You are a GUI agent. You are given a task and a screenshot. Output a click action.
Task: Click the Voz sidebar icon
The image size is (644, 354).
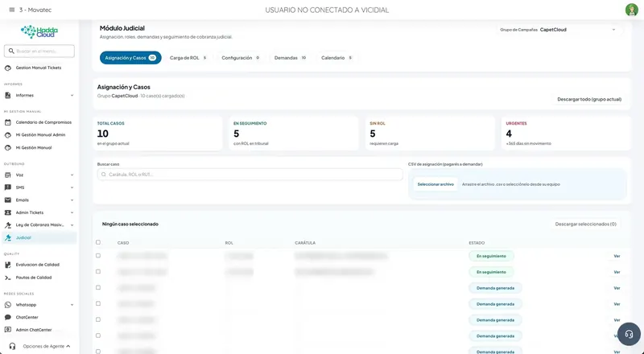8,175
